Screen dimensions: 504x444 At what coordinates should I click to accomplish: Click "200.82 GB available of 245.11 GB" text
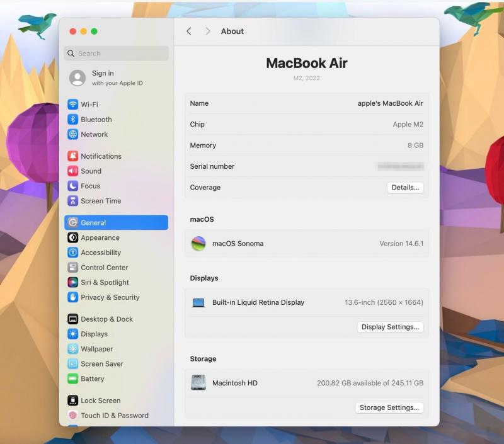coord(370,383)
